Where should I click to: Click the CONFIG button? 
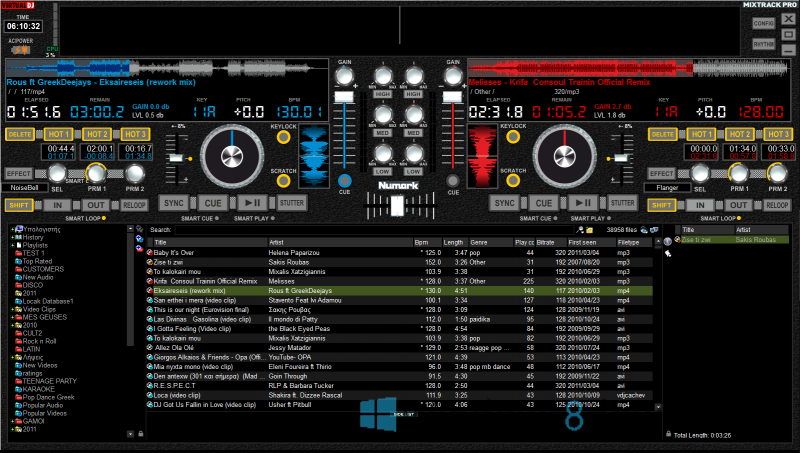763,23
